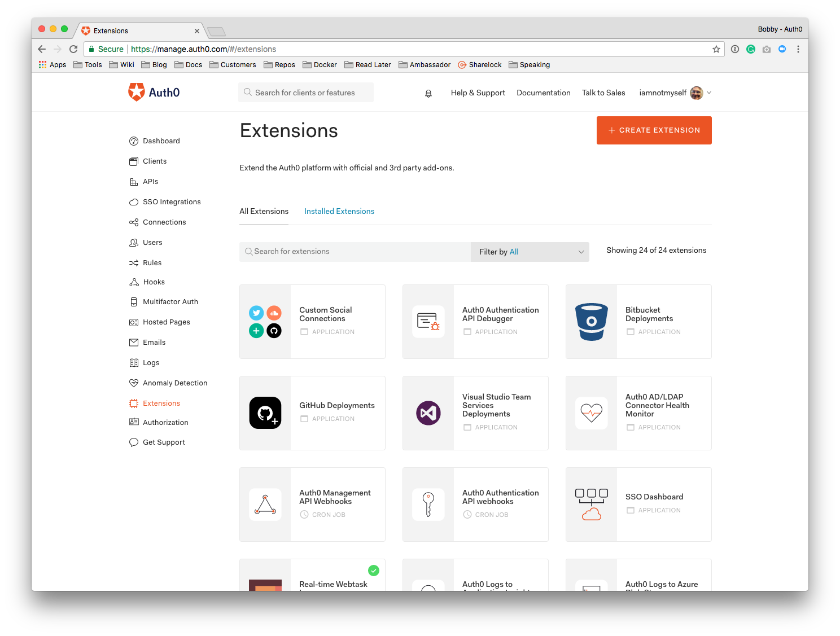840x636 pixels.
Task: Go to APIs section
Action: [x=150, y=182]
